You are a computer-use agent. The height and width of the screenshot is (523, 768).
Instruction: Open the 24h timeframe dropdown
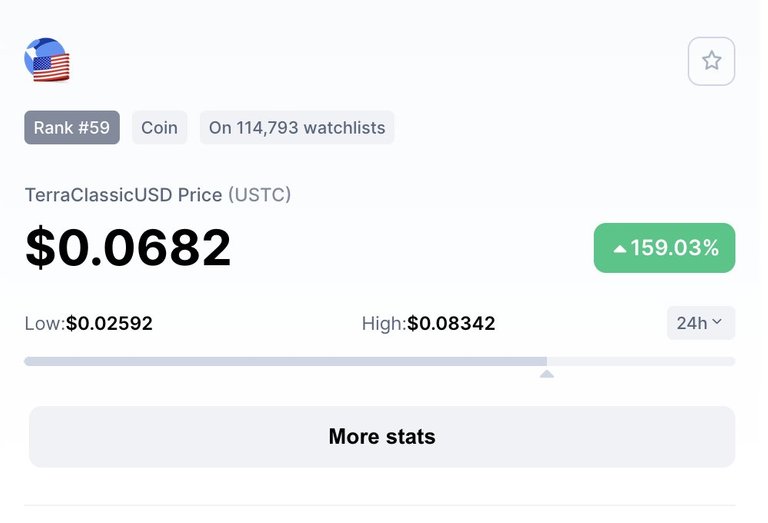pos(701,323)
